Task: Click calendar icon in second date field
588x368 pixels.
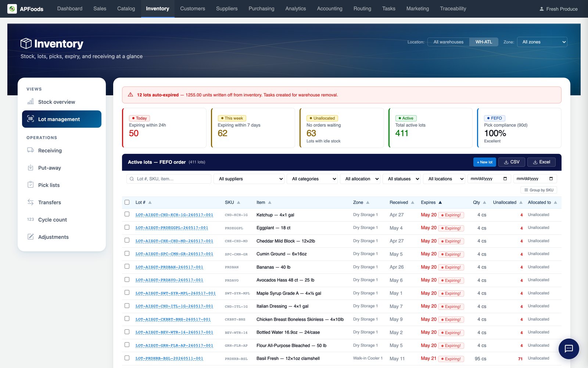Action: pos(551,179)
